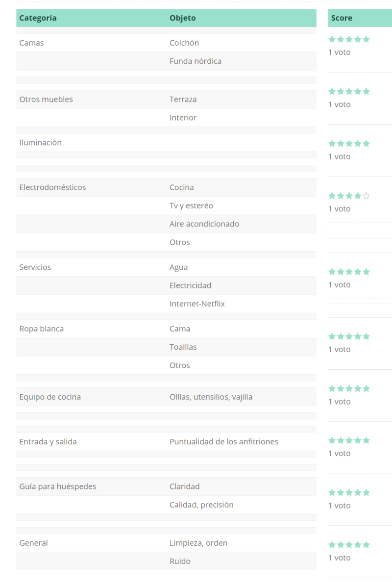Select the Colchón table cell

coord(184,43)
